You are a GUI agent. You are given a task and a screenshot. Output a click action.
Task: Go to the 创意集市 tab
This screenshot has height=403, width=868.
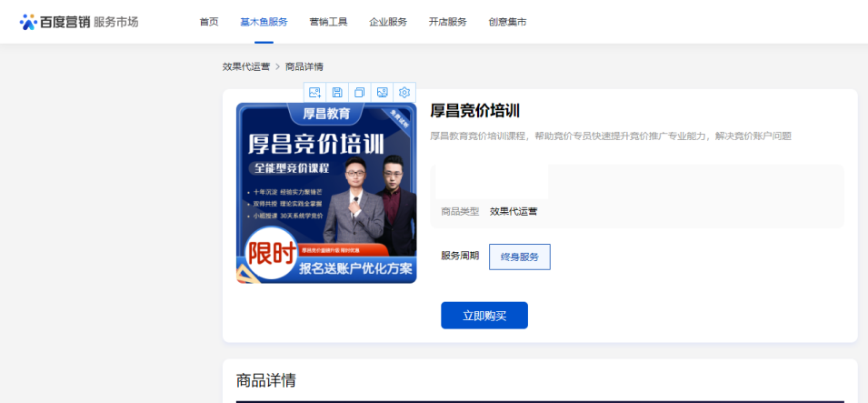[508, 22]
